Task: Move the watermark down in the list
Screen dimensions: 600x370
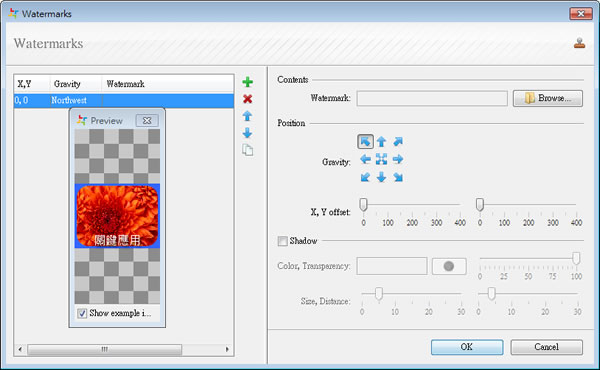Action: [248, 133]
